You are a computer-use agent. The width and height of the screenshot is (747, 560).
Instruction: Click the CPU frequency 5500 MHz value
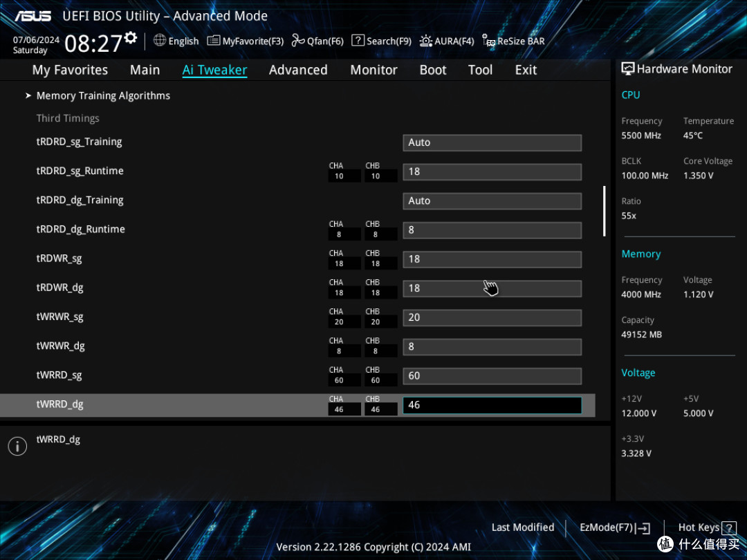640,136
